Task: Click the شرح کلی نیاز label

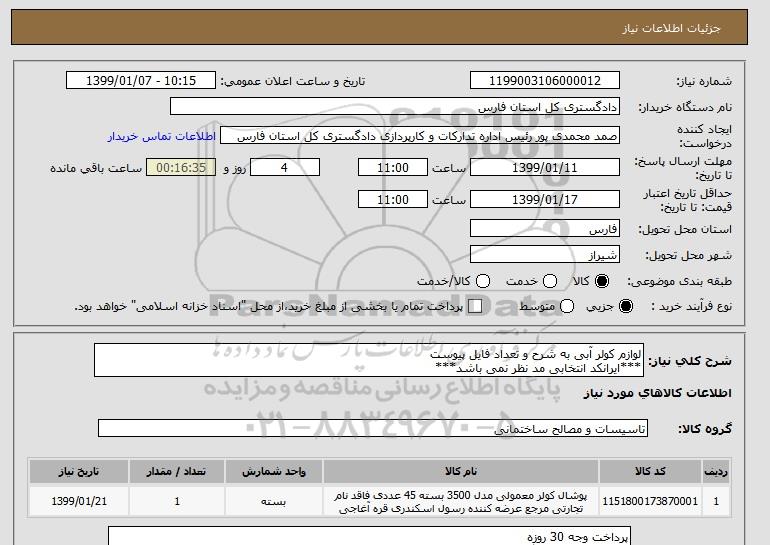Action: 690,361
